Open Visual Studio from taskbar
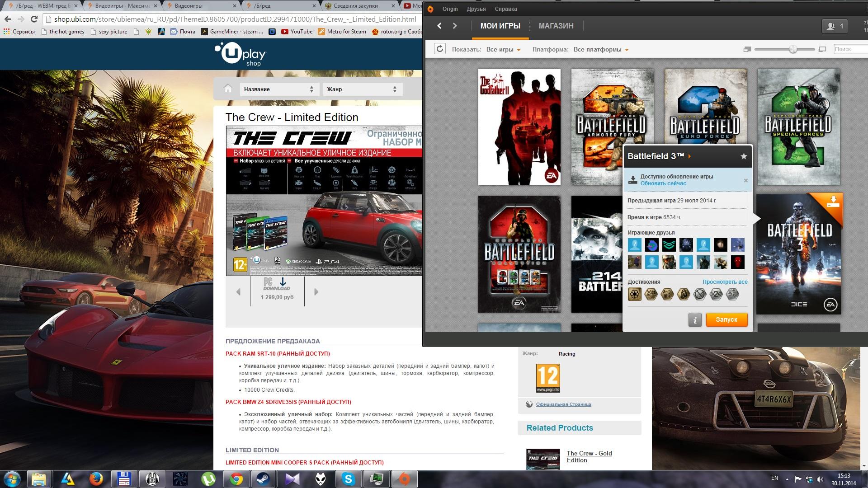 pyautogui.click(x=292, y=479)
